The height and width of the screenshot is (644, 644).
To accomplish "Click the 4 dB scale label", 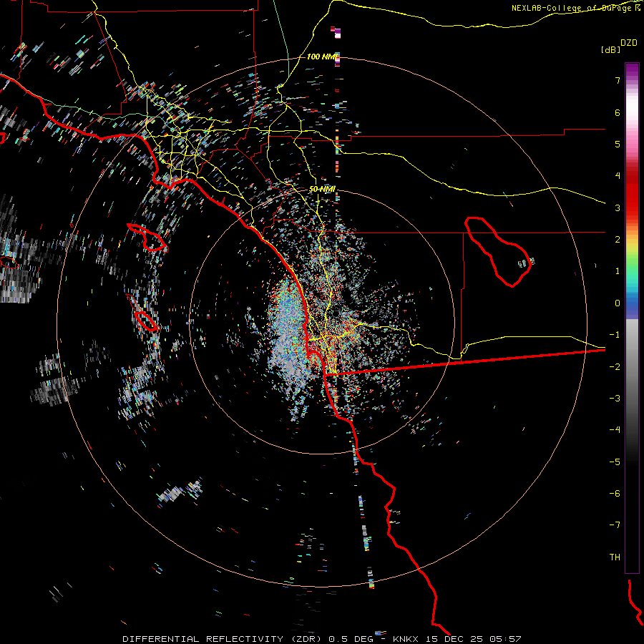I will pyautogui.click(x=618, y=176).
